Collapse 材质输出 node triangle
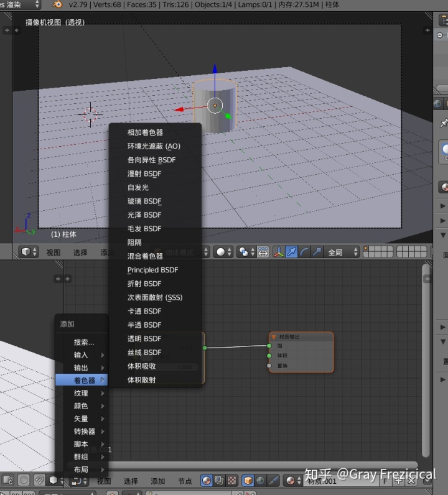The image size is (448, 495). pos(274,337)
